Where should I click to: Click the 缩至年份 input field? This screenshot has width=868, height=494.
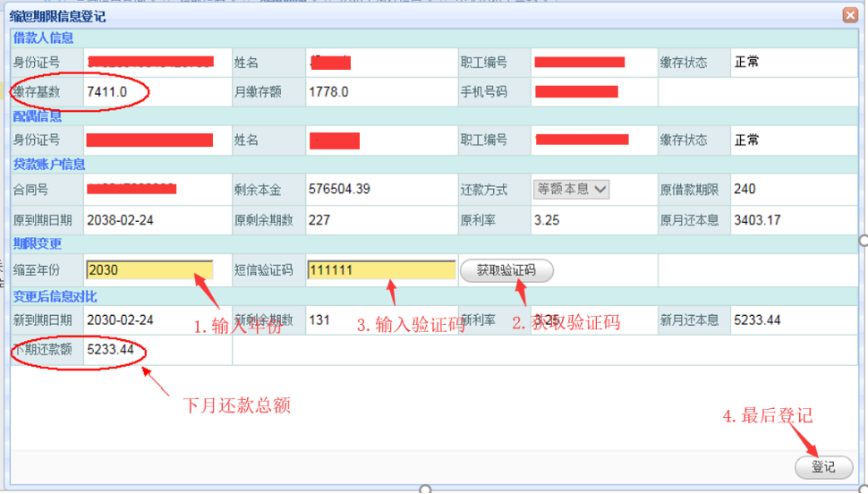tap(149, 270)
